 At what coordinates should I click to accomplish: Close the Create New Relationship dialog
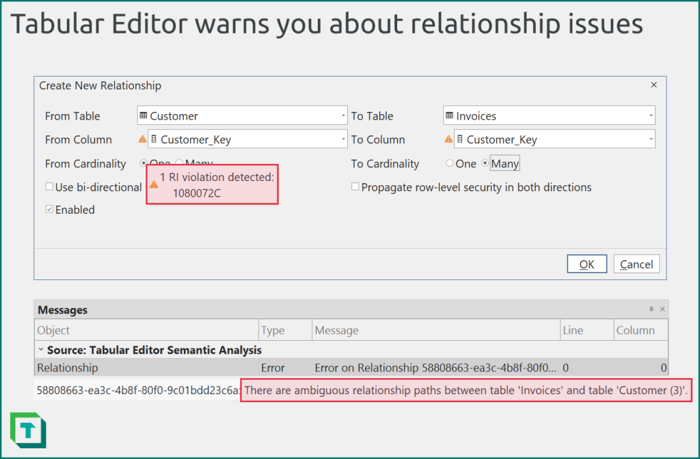[654, 85]
